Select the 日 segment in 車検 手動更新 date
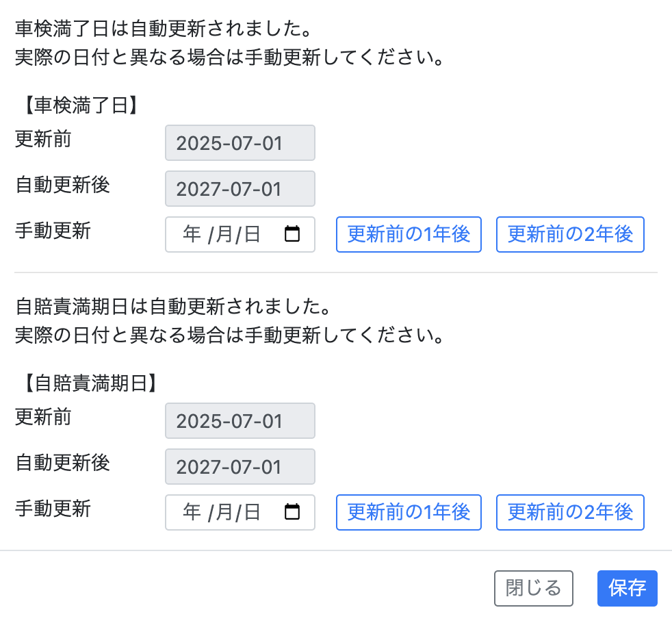672x623 pixels. (x=252, y=235)
